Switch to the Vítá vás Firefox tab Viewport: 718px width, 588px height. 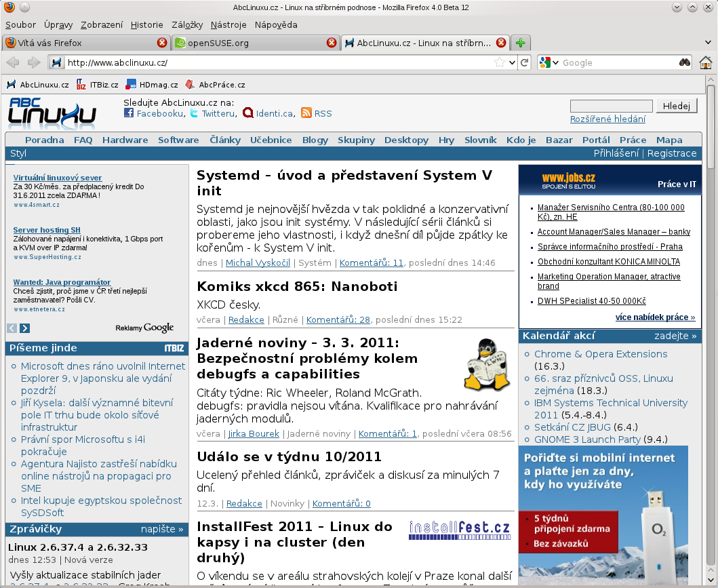(x=86, y=43)
